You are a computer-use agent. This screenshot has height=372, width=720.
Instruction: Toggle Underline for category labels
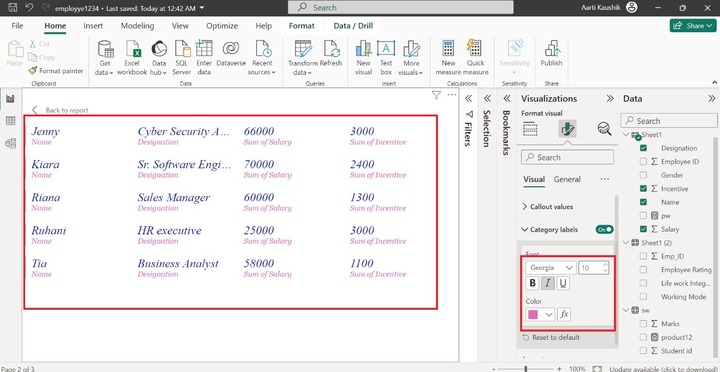tap(563, 283)
